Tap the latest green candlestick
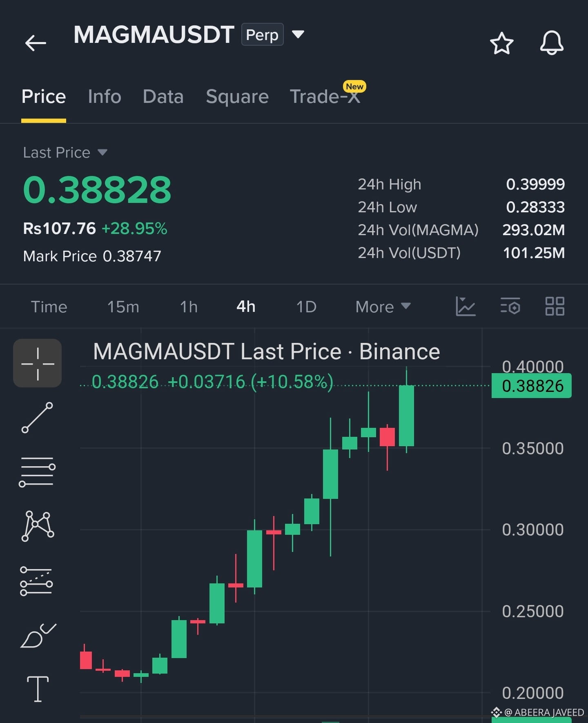The image size is (588, 723). pyautogui.click(x=406, y=416)
